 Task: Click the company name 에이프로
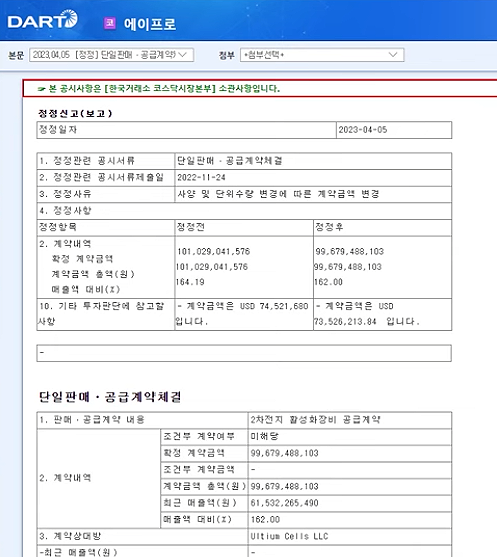click(150, 24)
